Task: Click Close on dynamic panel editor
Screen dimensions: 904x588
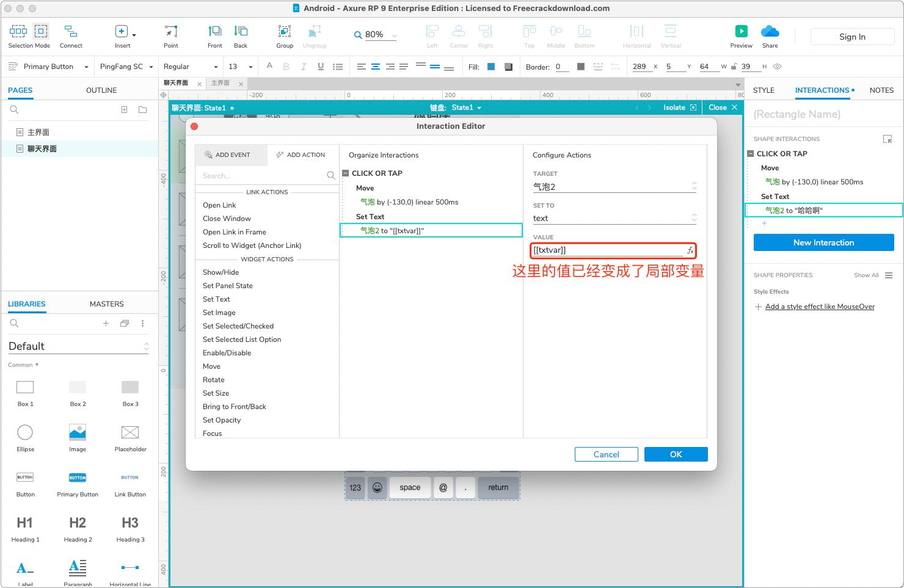Action: (723, 107)
